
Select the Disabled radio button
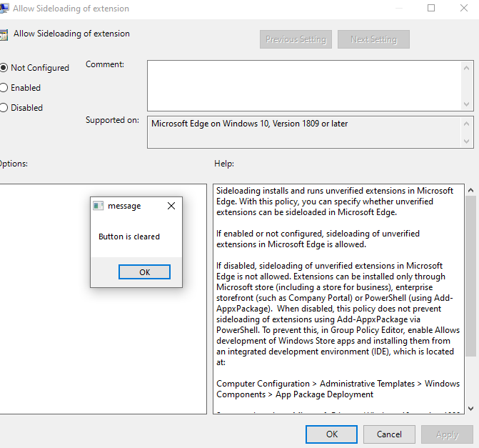tap(4, 108)
